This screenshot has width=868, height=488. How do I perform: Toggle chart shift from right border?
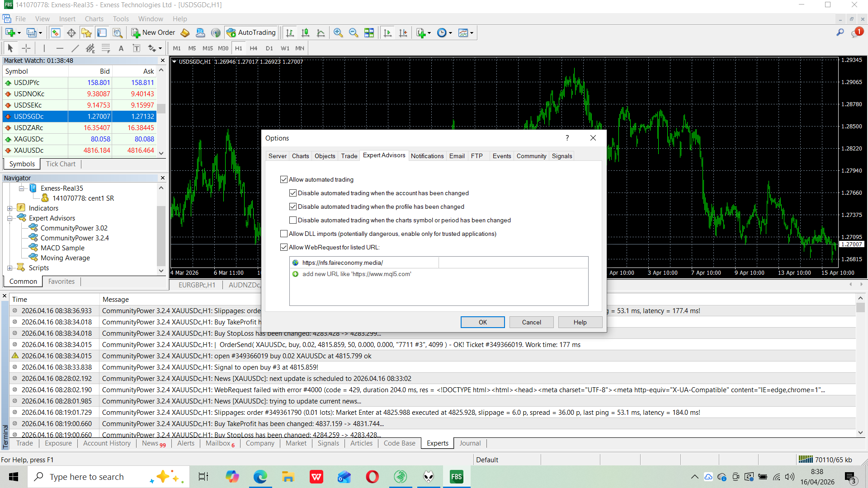click(403, 33)
